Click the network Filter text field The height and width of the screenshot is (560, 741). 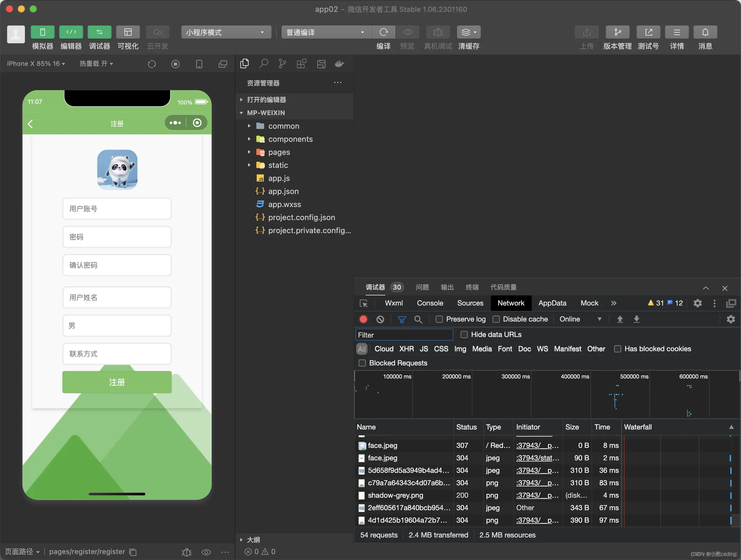404,335
